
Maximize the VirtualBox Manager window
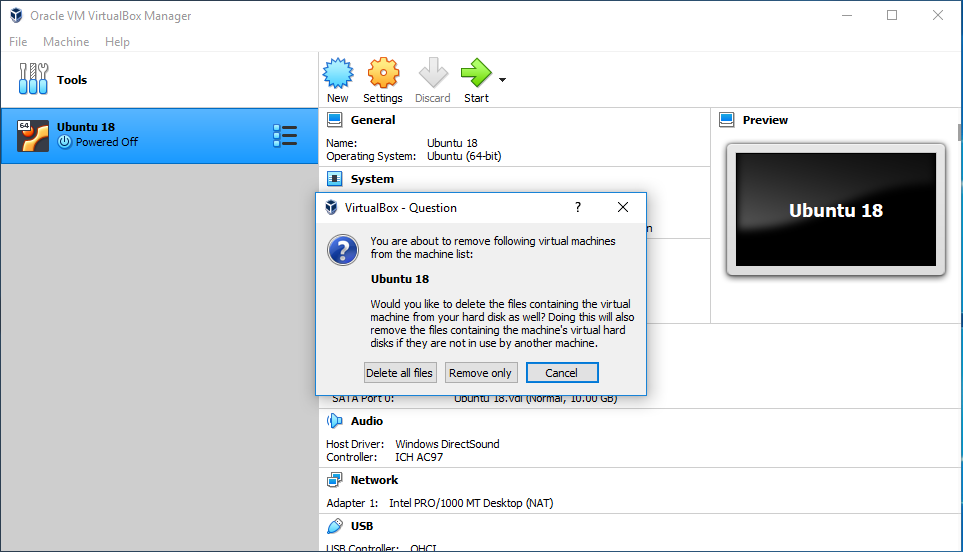click(892, 15)
